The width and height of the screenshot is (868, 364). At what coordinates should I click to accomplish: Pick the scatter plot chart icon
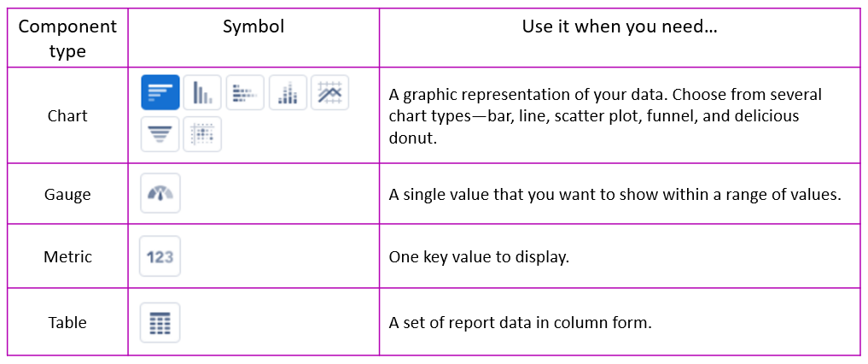pos(202,133)
